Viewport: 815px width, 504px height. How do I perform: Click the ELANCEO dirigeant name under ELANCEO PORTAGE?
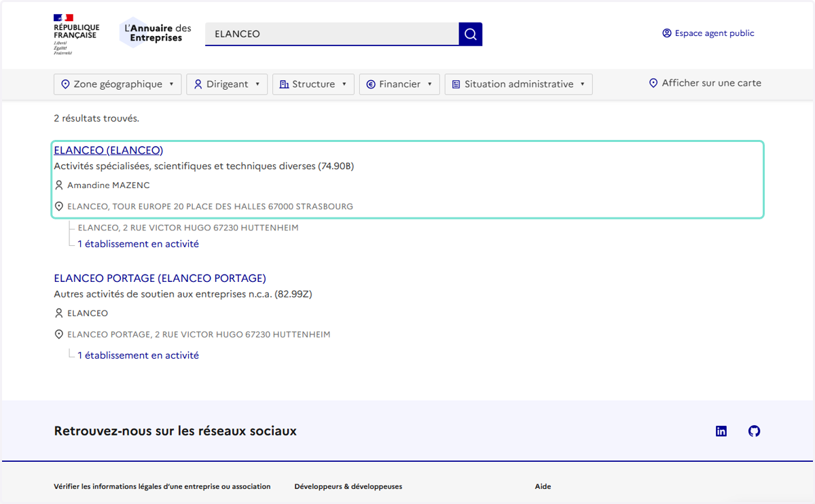pos(88,313)
